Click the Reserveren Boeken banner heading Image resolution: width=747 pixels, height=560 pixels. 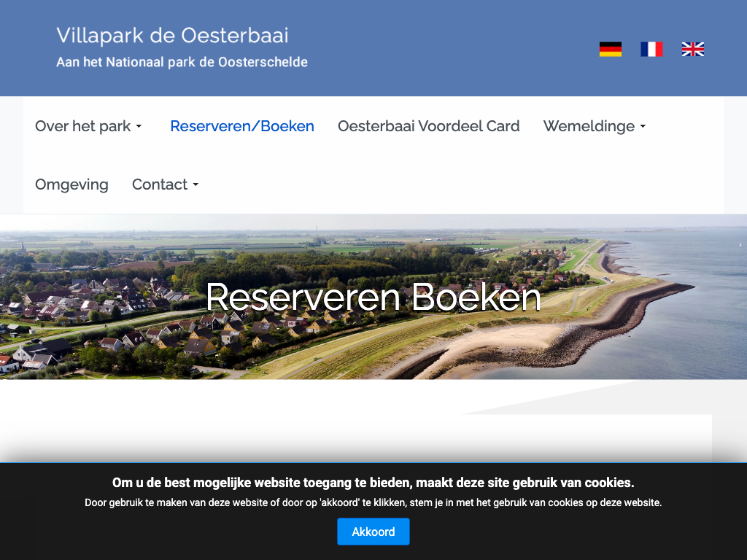[x=373, y=297]
